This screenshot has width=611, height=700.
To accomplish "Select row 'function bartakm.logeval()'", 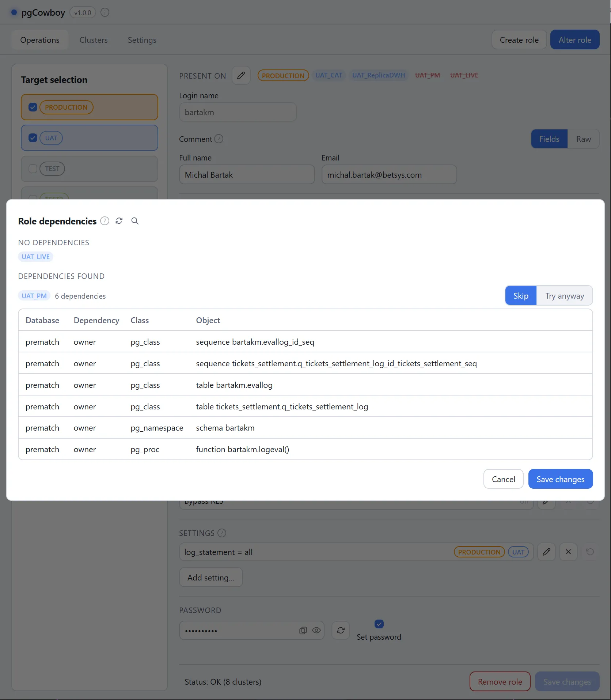I will (x=305, y=449).
